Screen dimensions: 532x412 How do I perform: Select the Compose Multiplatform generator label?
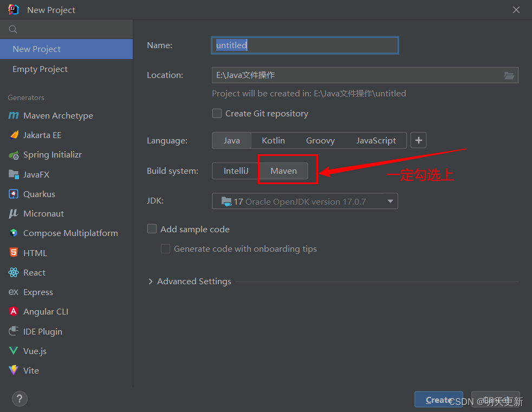[70, 233]
